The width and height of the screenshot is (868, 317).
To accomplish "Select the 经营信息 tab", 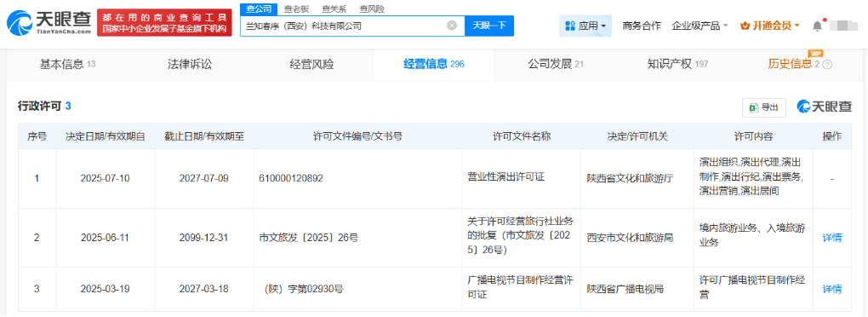I will point(433,64).
